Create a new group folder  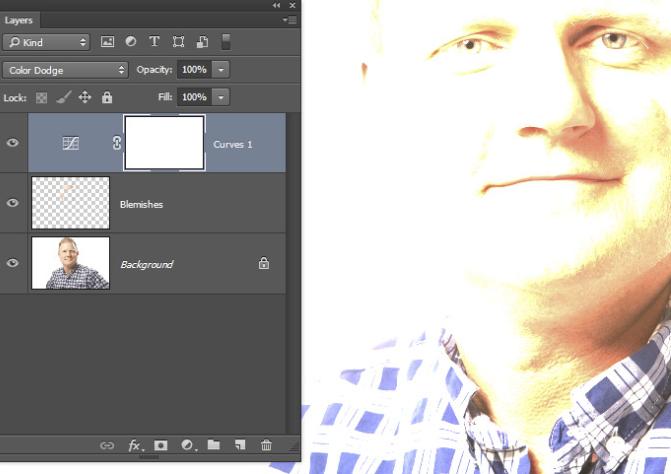pos(213,446)
